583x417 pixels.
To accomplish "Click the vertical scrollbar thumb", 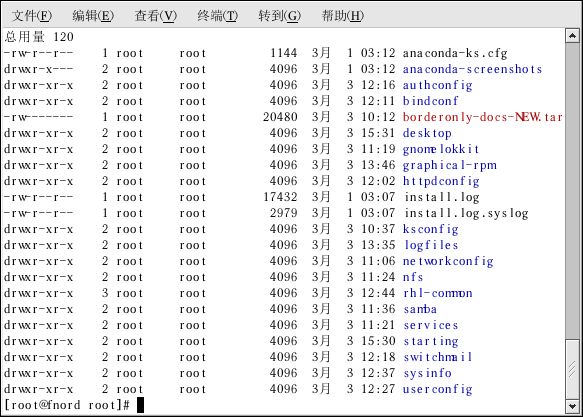I will click(573, 369).
